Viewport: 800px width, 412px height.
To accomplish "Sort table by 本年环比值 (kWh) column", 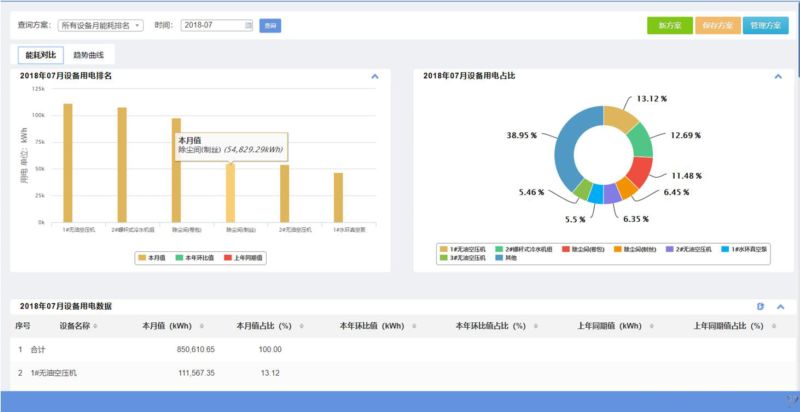I will pos(413,326).
